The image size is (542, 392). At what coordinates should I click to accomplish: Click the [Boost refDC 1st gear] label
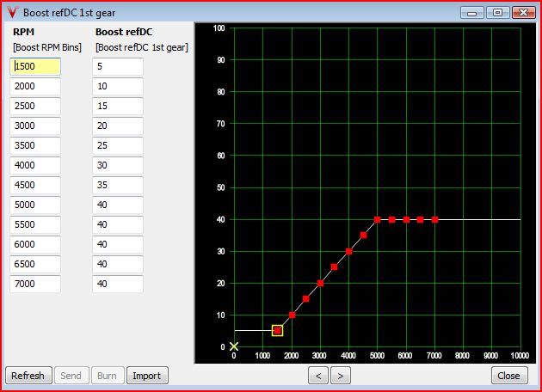click(142, 47)
